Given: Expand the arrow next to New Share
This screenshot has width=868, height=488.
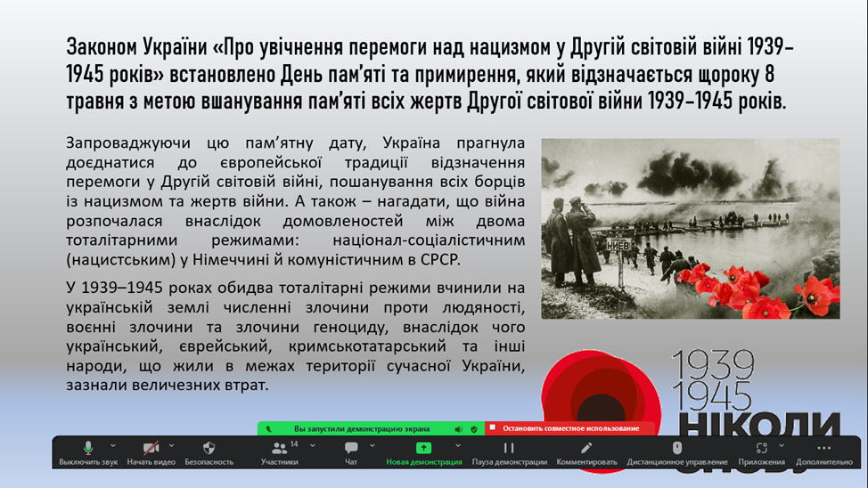Looking at the screenshot, I should coord(458,445).
